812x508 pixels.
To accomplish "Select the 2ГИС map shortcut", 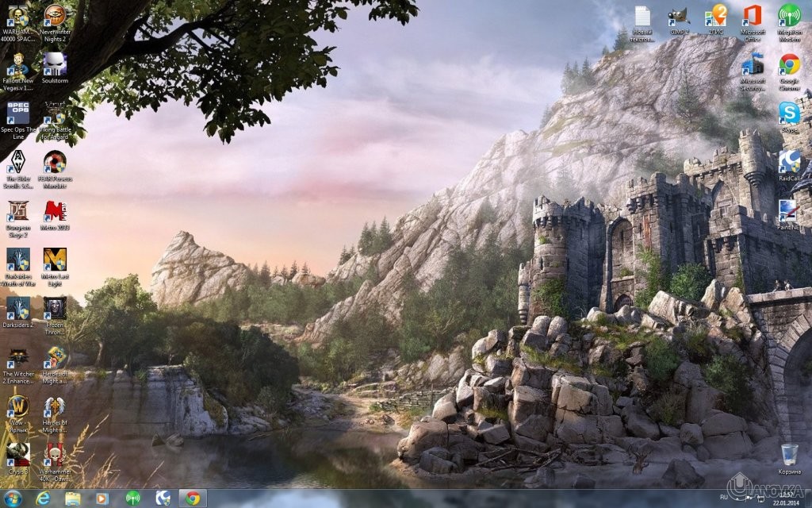I will point(716,20).
